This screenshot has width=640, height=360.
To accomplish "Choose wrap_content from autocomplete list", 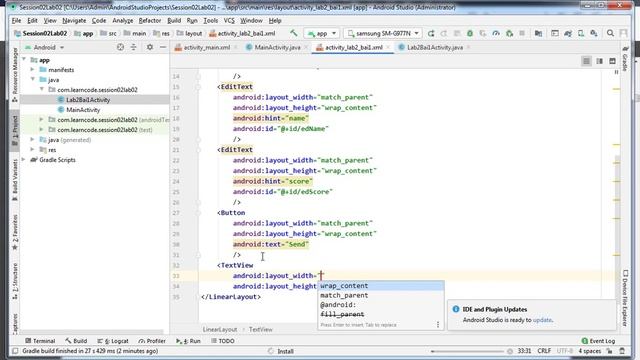I will (381, 286).
